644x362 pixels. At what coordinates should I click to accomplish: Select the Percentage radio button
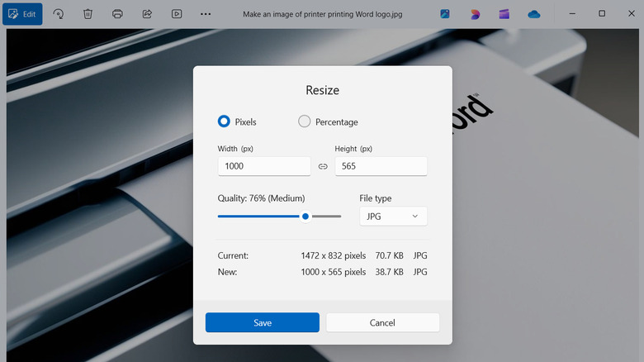point(305,121)
